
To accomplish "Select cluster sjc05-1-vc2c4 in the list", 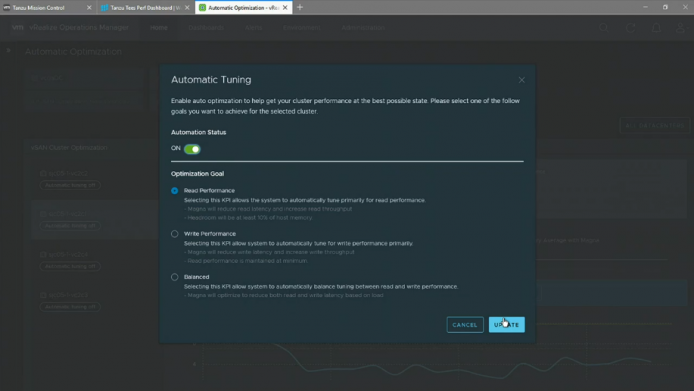I will pyautogui.click(x=68, y=255).
